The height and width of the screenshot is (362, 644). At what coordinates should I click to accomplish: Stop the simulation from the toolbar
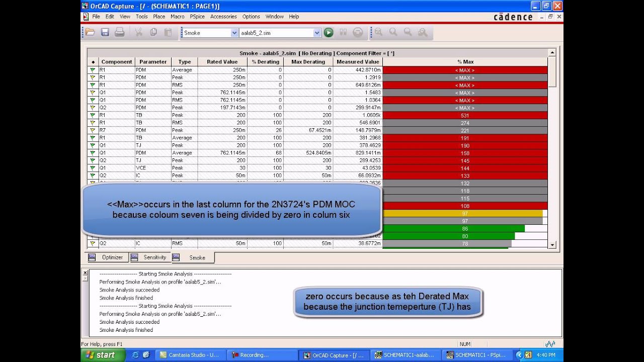(358, 33)
